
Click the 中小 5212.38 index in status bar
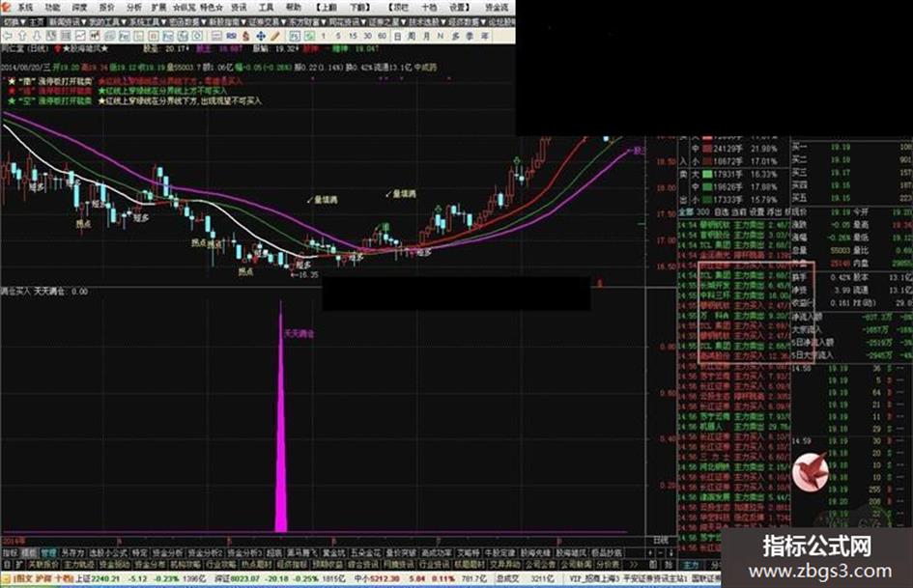(376, 579)
